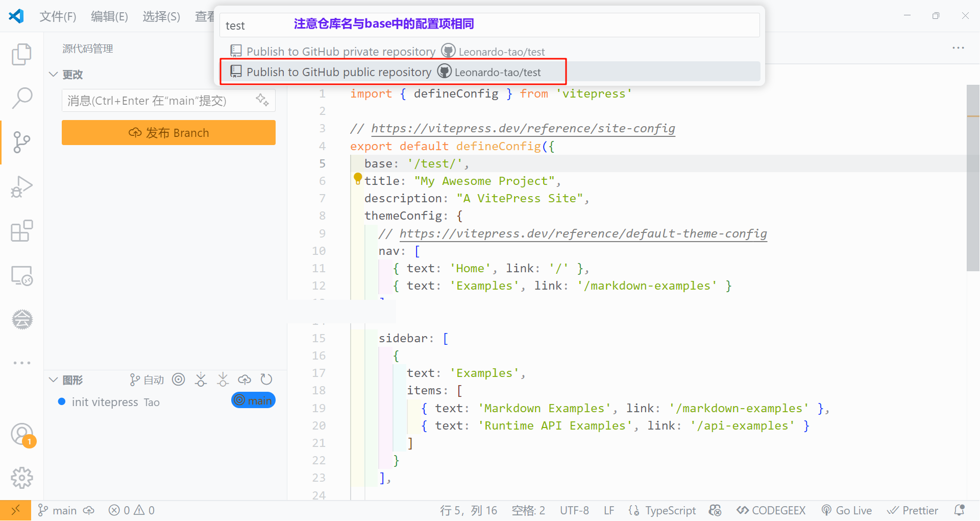Open the 编辑(E) menu
This screenshot has width=980, height=521.
pos(109,17)
